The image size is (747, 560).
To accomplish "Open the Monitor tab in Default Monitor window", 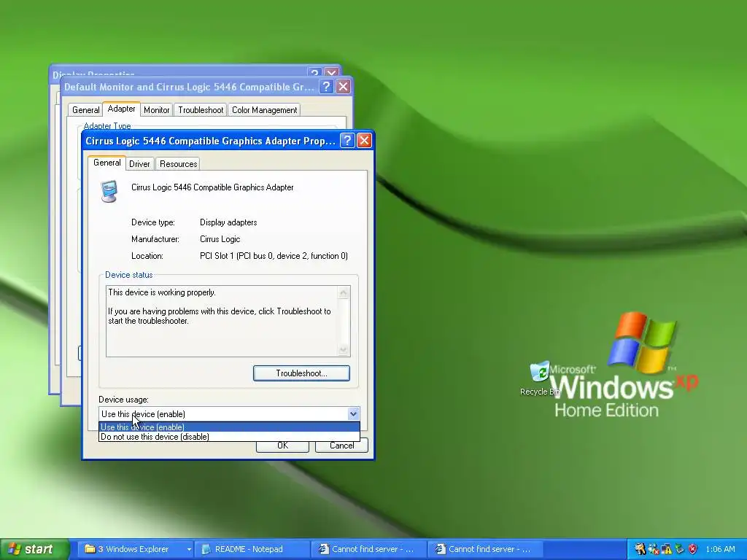I will (x=156, y=110).
